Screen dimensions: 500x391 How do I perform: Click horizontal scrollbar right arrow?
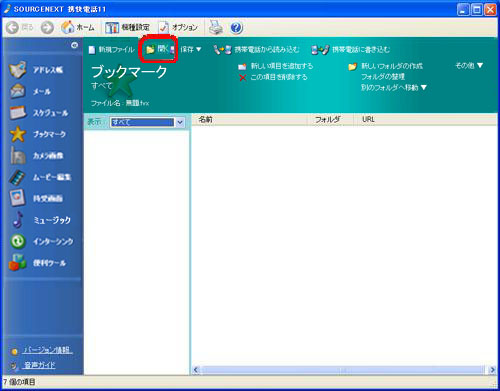[x=492, y=370]
